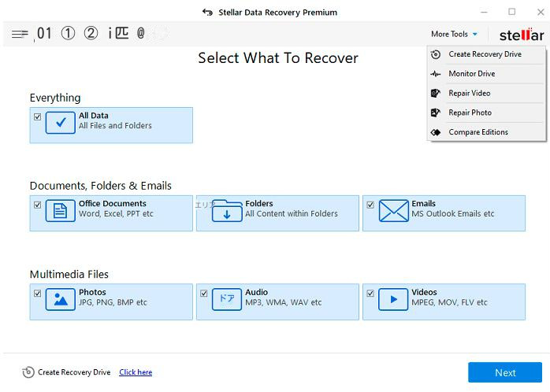
Task: Click the Monitor Drive waveform icon
Action: (x=436, y=74)
